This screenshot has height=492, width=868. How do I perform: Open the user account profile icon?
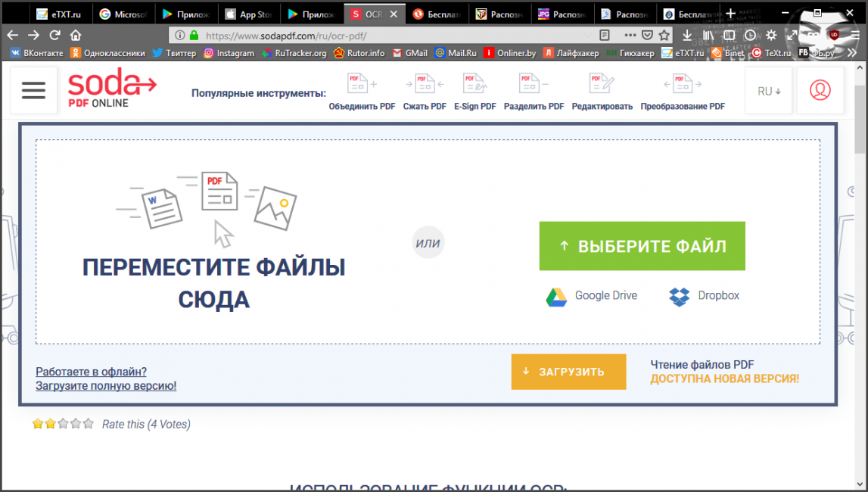(820, 91)
